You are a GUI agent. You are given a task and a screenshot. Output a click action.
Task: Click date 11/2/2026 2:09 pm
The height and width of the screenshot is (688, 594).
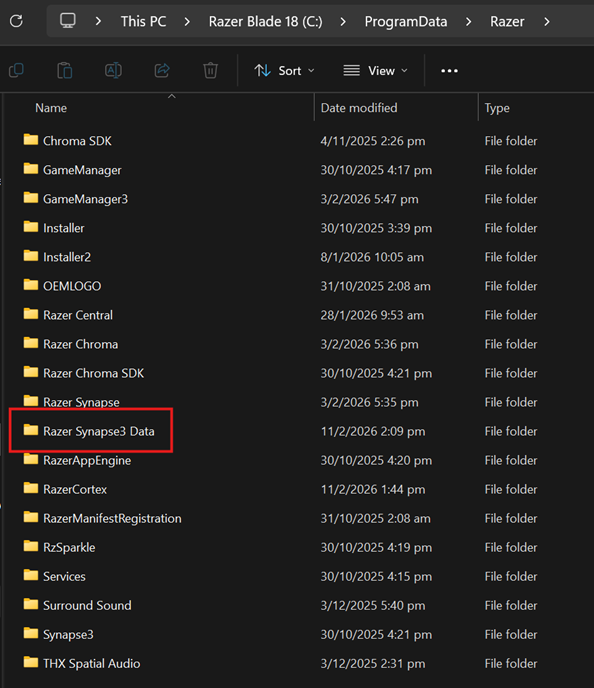pos(373,431)
